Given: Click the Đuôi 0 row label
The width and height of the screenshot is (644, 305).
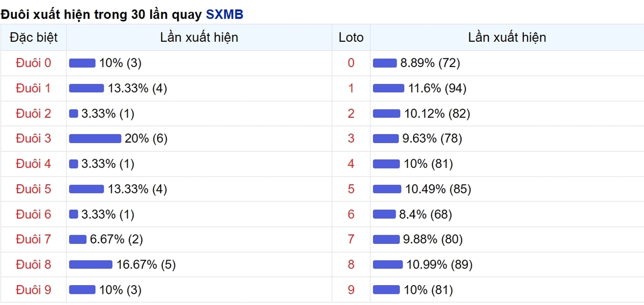Looking at the screenshot, I should (33, 63).
